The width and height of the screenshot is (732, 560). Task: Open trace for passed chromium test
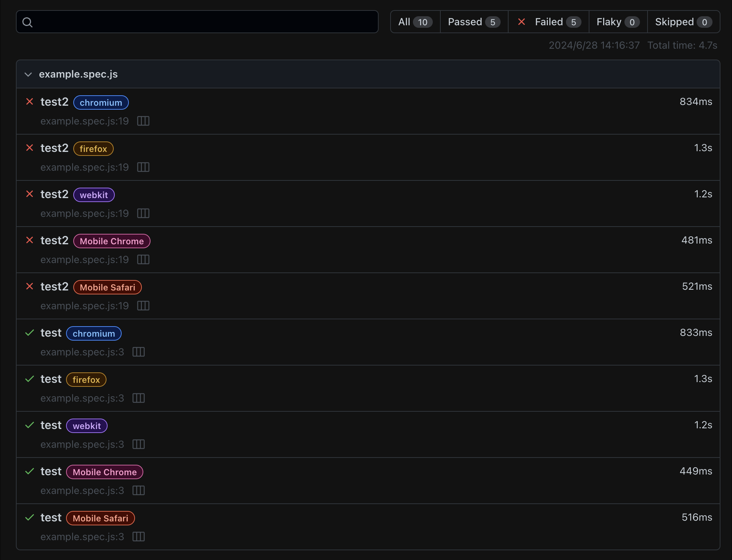click(x=138, y=352)
